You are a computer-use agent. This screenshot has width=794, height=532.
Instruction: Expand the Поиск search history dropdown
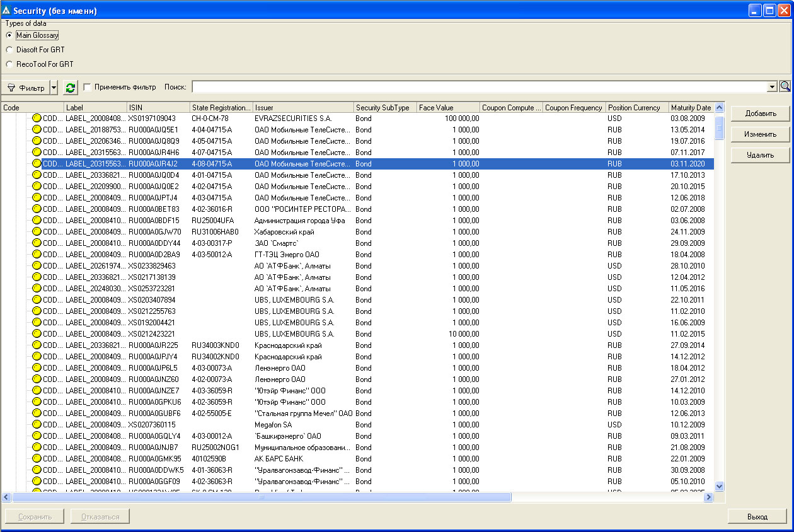tap(773, 87)
